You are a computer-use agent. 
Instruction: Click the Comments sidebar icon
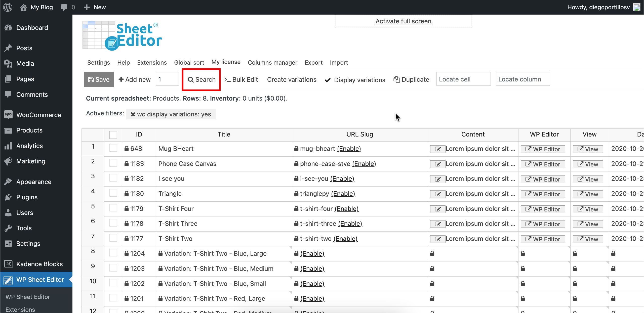click(8, 95)
